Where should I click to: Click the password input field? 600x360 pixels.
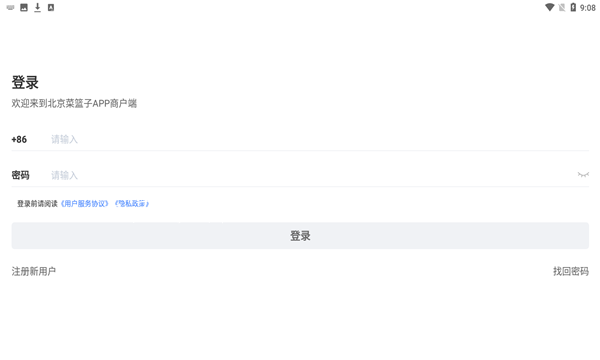pyautogui.click(x=312, y=175)
